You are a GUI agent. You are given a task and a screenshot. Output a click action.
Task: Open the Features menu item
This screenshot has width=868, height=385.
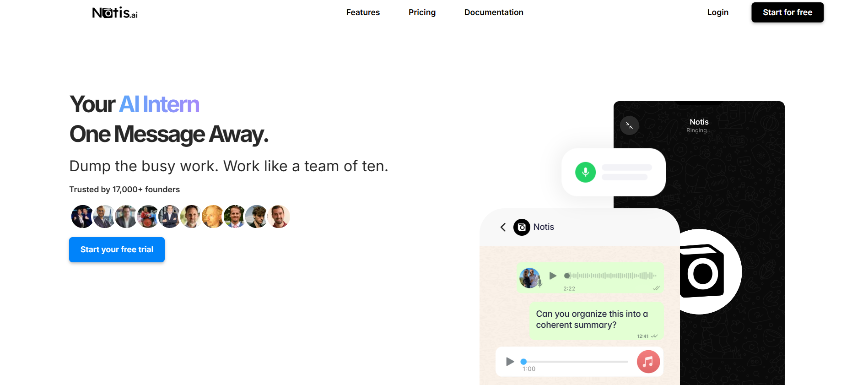coord(363,12)
